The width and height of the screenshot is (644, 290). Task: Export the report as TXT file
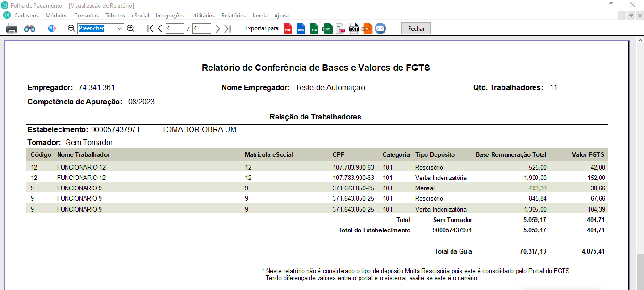[x=354, y=28]
